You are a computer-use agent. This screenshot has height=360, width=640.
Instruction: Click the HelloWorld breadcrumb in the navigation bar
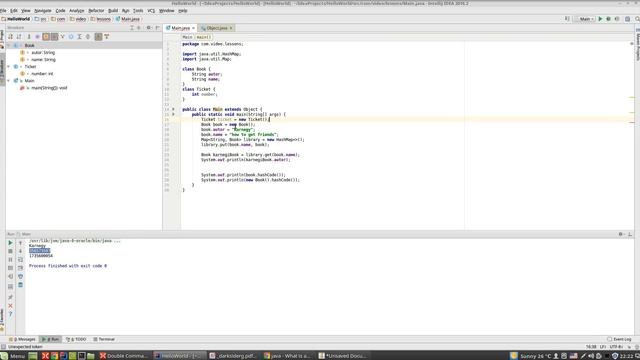[16, 19]
